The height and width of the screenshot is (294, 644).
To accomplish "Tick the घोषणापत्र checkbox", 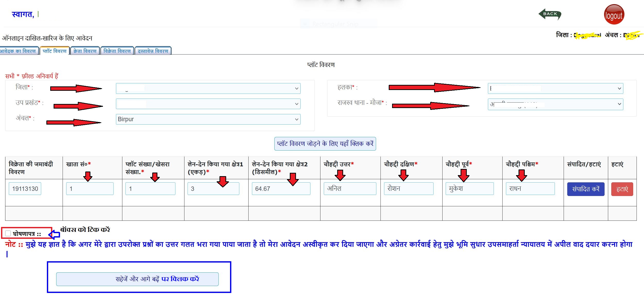I will coord(8,233).
